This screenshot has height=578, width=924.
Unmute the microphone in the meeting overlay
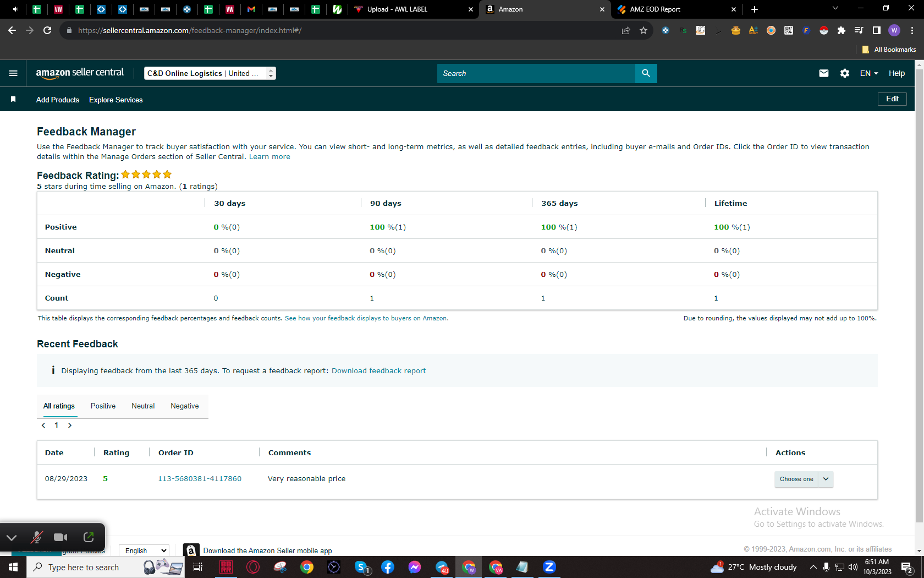pyautogui.click(x=37, y=537)
